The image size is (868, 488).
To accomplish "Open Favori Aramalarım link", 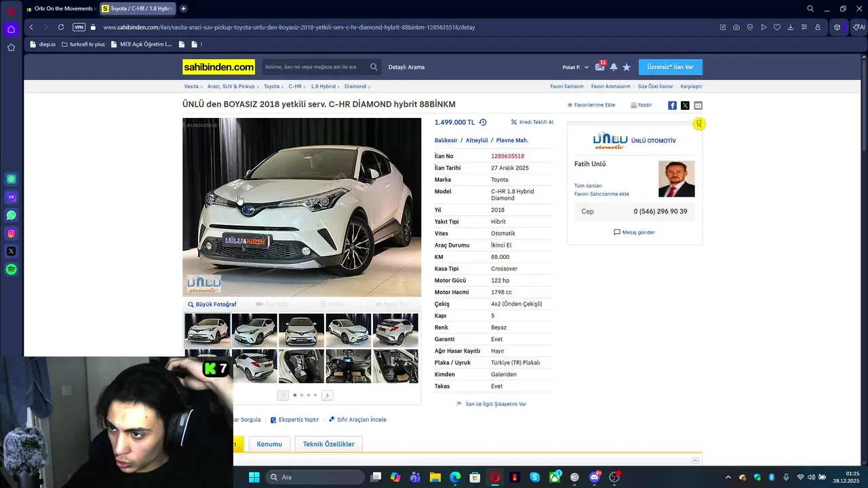I will (x=610, y=86).
